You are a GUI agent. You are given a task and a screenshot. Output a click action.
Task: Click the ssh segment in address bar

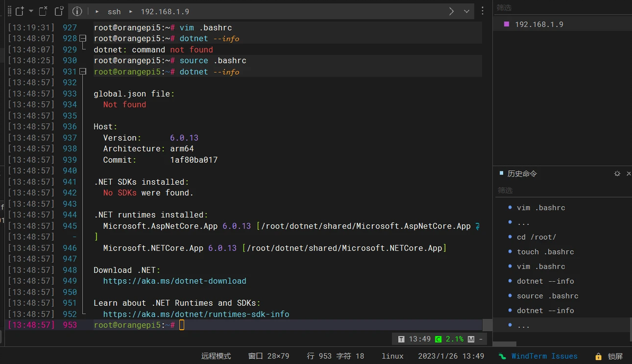click(x=114, y=11)
